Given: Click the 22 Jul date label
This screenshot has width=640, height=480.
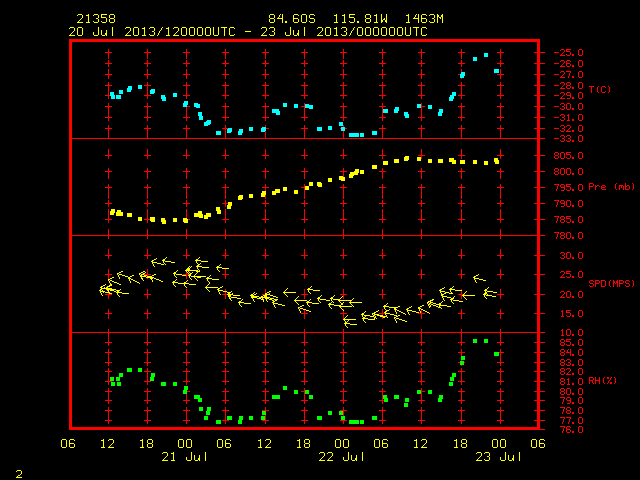Looking at the screenshot, I should pos(342,457).
